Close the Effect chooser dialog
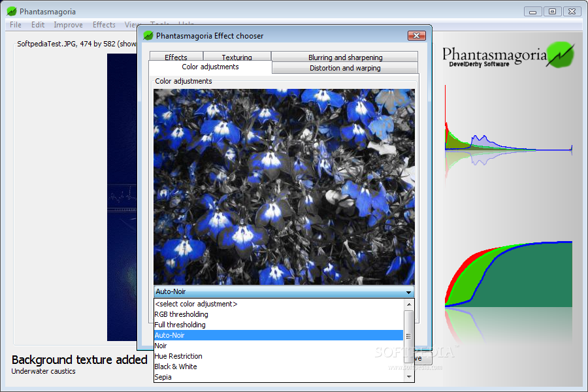Screen dimensions: 588x392 pos(417,36)
